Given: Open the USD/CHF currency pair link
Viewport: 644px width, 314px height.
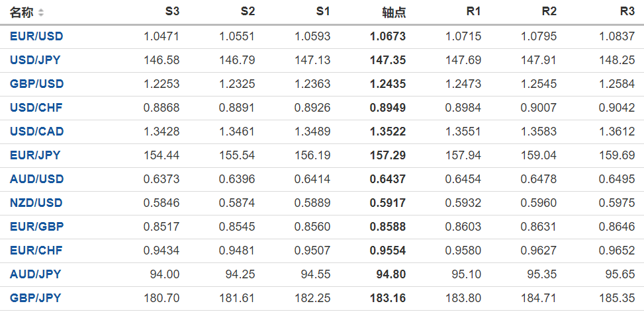Looking at the screenshot, I should (x=36, y=108).
